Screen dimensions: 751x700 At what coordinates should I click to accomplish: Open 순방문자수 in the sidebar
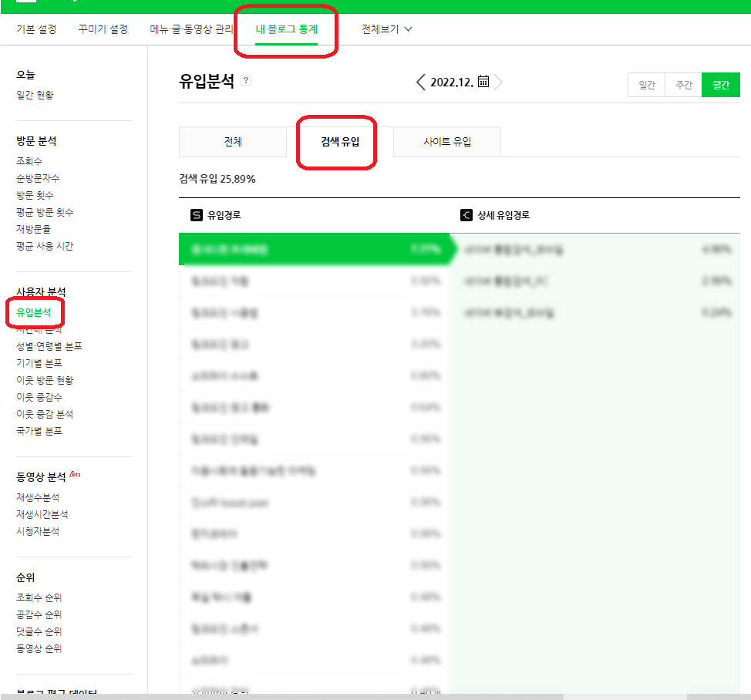click(x=38, y=178)
